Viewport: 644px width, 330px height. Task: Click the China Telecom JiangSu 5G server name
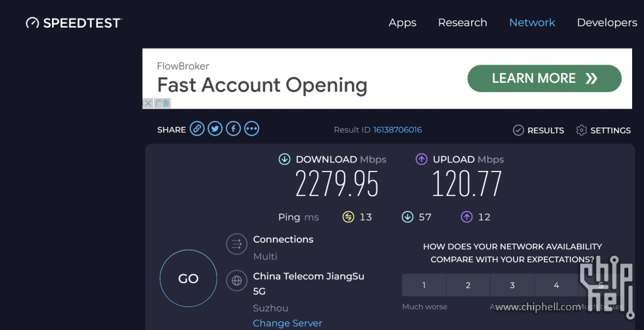[309, 283]
